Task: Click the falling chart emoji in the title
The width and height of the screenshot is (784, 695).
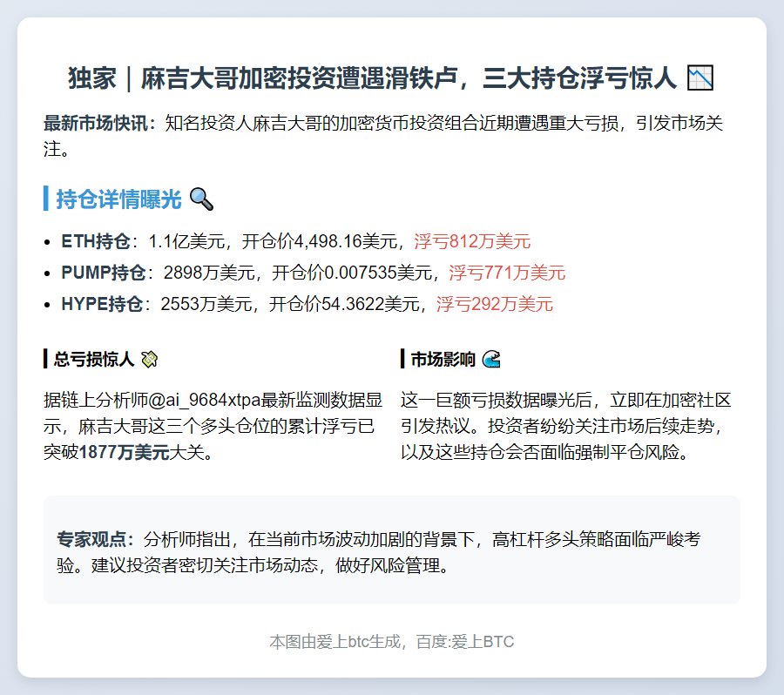Action: click(x=700, y=78)
